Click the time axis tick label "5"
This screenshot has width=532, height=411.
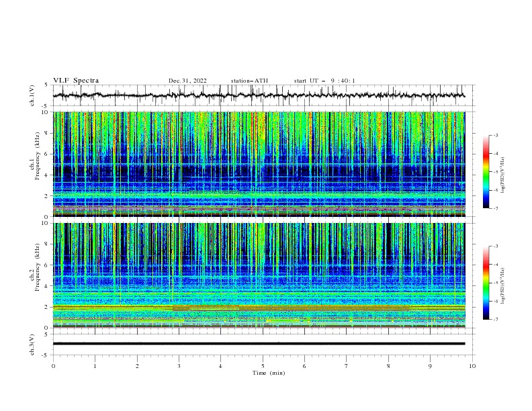(x=263, y=366)
